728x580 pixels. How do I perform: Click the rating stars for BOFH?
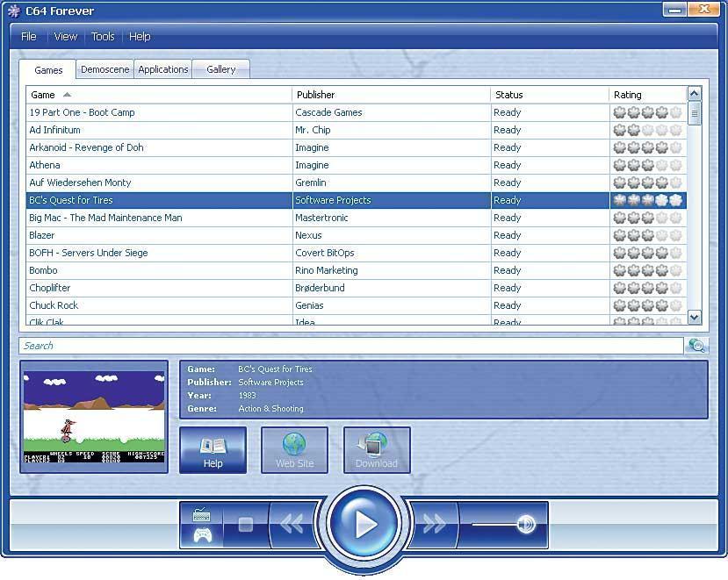point(648,253)
